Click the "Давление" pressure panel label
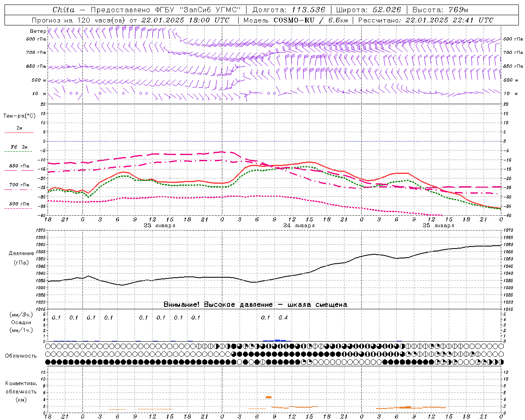Screen dimensions: 525x420 point(21,253)
